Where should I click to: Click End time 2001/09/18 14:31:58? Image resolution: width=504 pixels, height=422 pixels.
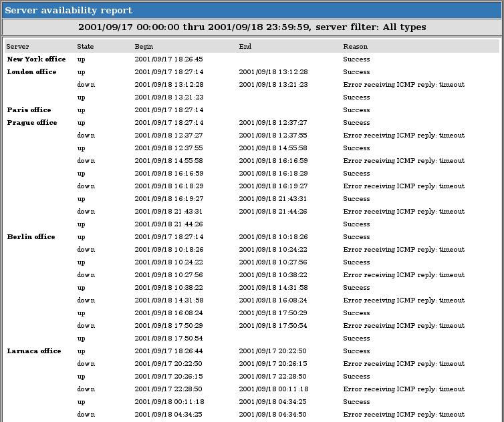click(273, 287)
